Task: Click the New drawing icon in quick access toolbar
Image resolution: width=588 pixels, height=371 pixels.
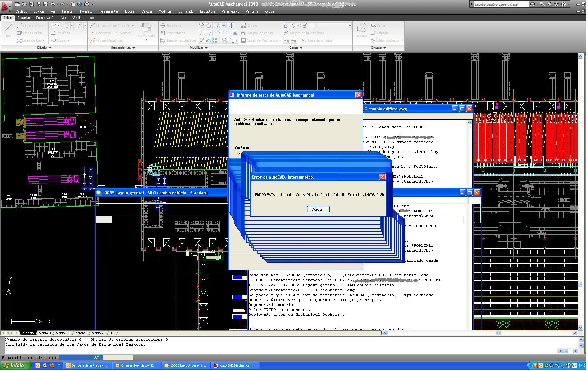Action: pyautogui.click(x=18, y=4)
